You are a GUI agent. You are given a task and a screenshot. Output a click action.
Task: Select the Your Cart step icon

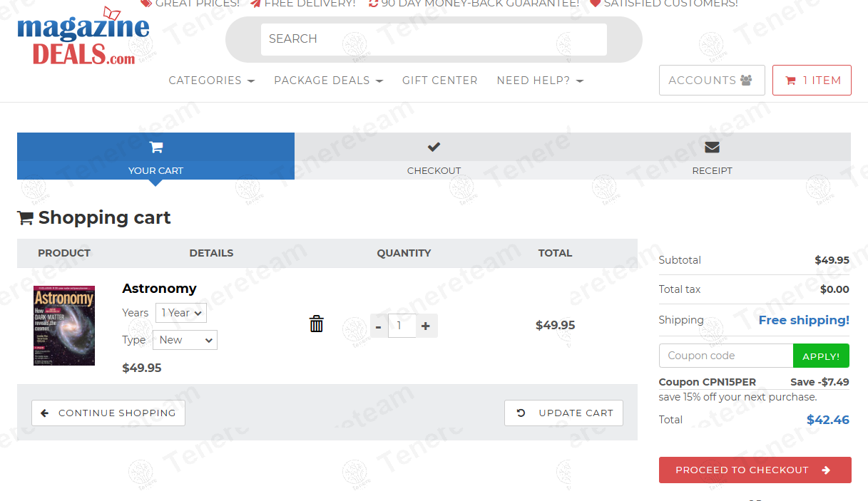pyautogui.click(x=156, y=148)
